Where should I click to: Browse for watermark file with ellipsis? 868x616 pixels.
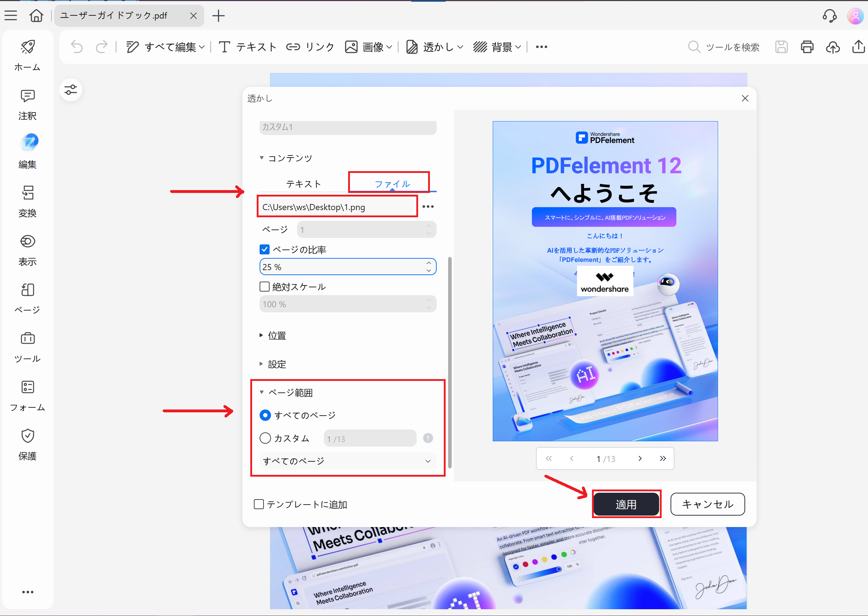(428, 206)
